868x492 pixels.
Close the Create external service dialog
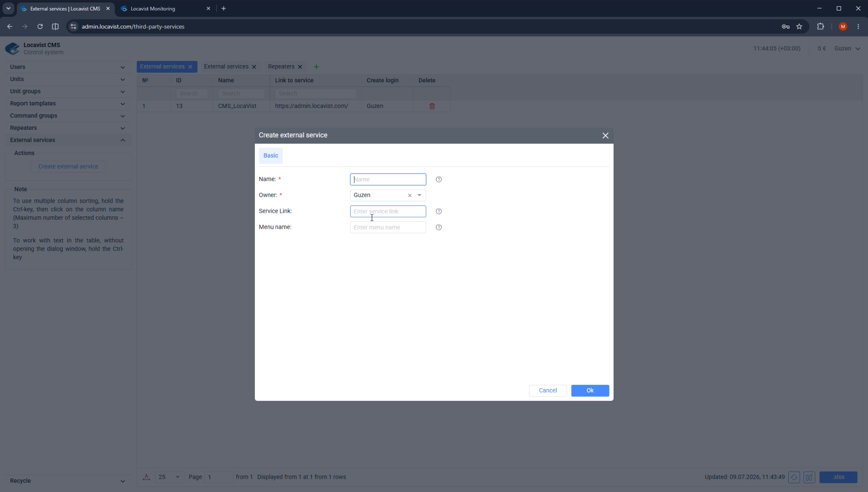pos(605,136)
